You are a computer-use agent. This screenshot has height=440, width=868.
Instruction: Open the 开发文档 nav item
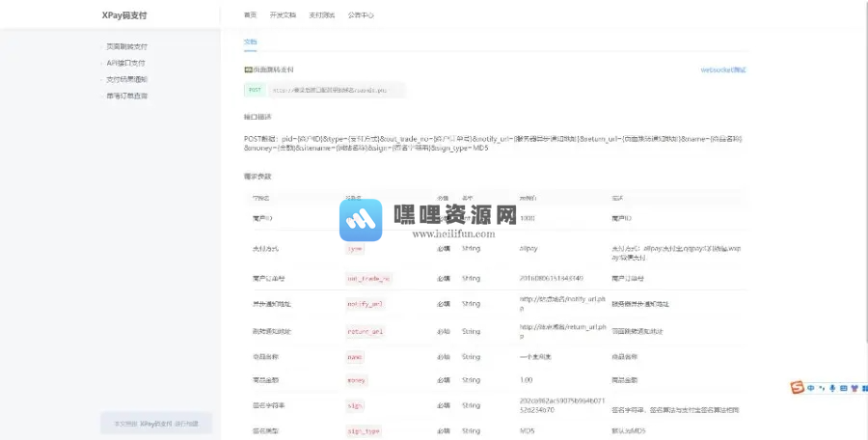coord(283,15)
